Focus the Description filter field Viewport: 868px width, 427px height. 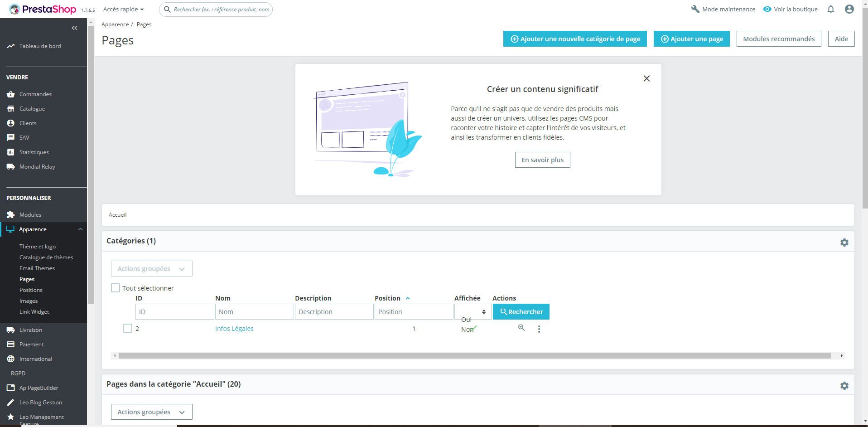334,312
